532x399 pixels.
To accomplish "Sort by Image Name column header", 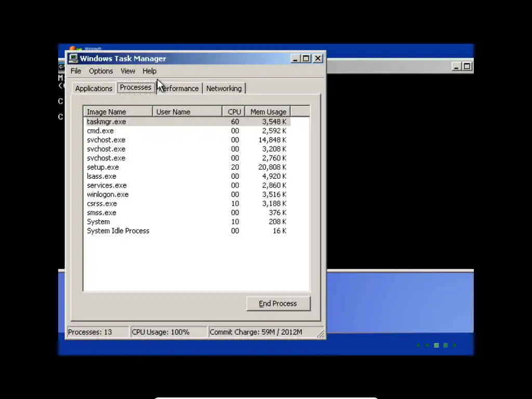I will click(x=118, y=112).
